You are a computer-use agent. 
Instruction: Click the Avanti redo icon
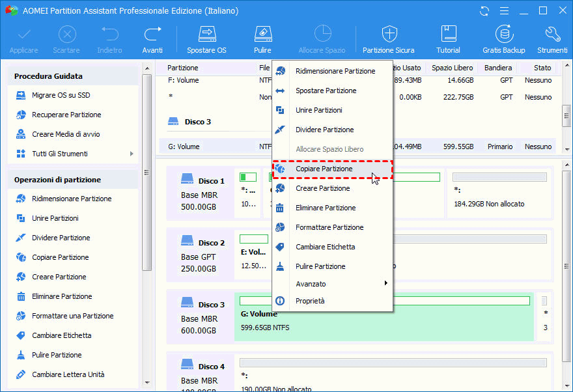[x=152, y=40]
